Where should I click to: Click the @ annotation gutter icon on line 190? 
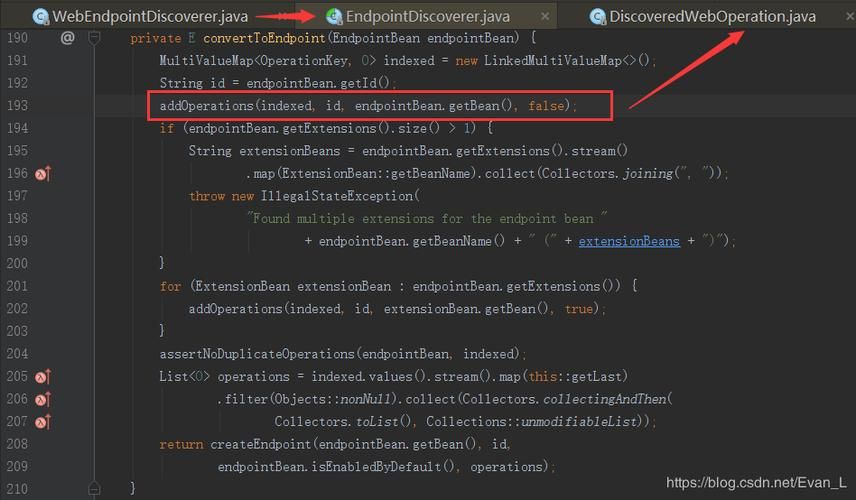[68, 38]
